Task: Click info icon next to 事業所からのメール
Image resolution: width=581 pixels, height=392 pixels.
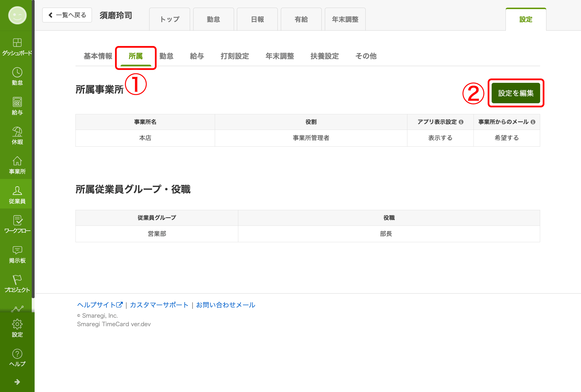Action: 533,122
